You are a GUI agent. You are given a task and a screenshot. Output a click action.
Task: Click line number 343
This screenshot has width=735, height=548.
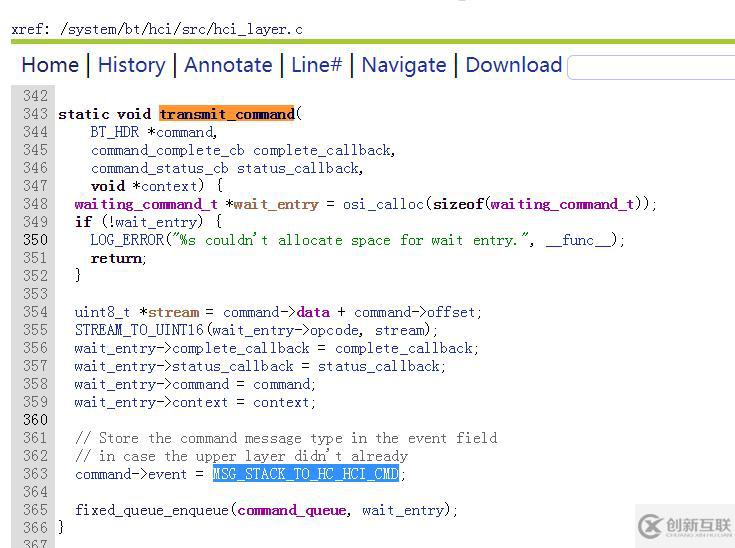pyautogui.click(x=36, y=114)
